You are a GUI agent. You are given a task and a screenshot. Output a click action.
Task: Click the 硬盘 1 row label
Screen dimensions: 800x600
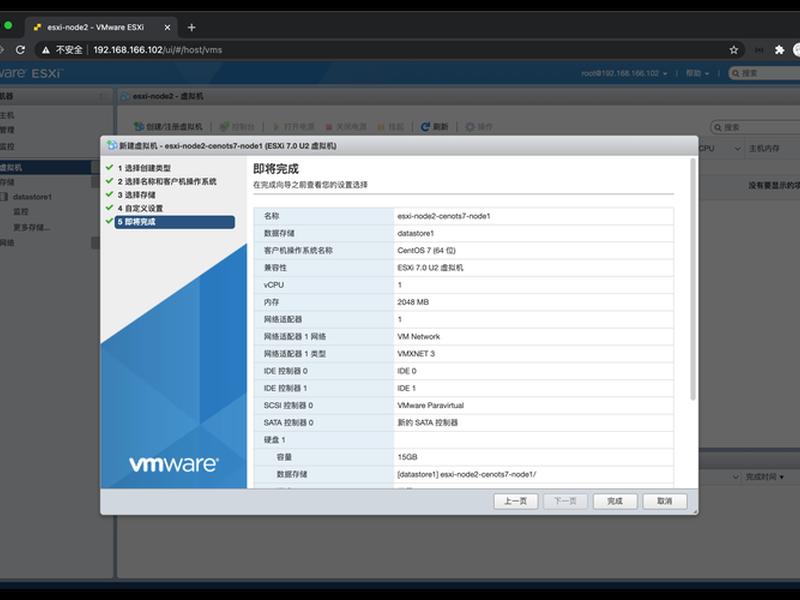[x=274, y=440]
